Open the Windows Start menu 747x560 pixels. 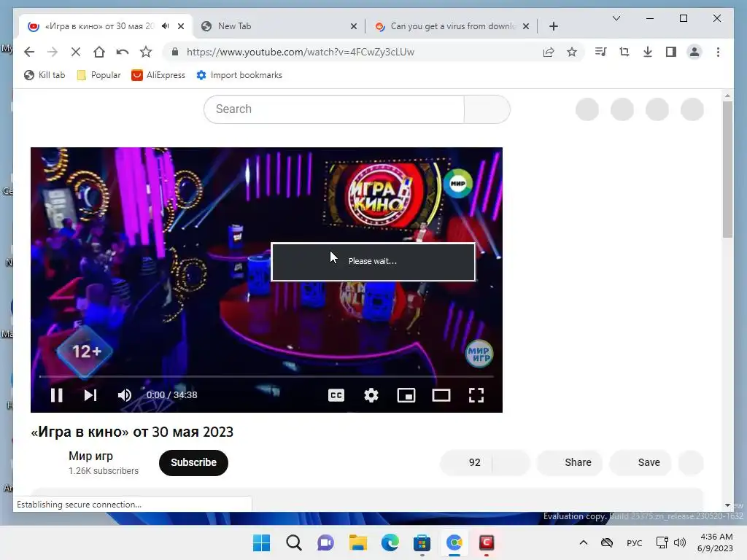click(x=262, y=542)
